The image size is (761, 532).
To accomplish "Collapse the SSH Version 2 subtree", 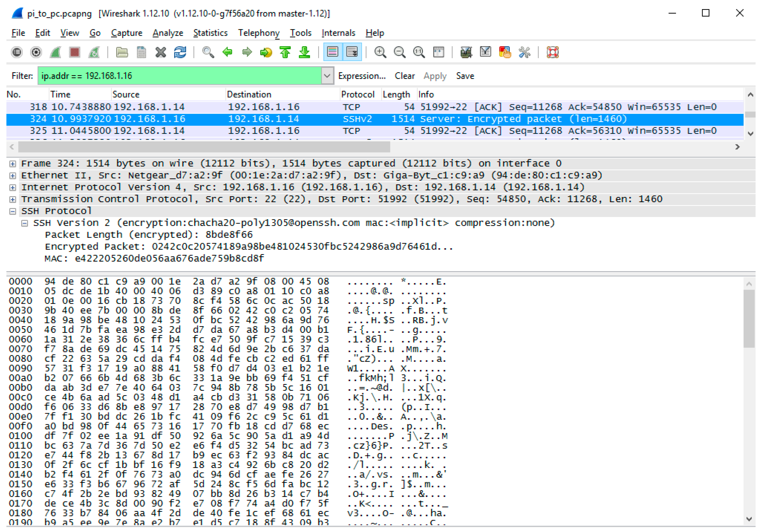I will click(x=25, y=223).
